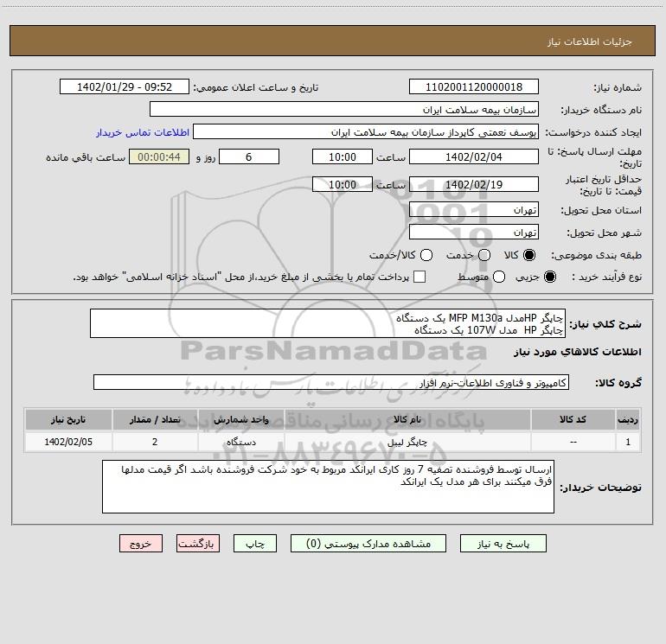The height and width of the screenshot is (644, 666).
Task: Click the need date cell 1402/02/05
Action: [68, 442]
